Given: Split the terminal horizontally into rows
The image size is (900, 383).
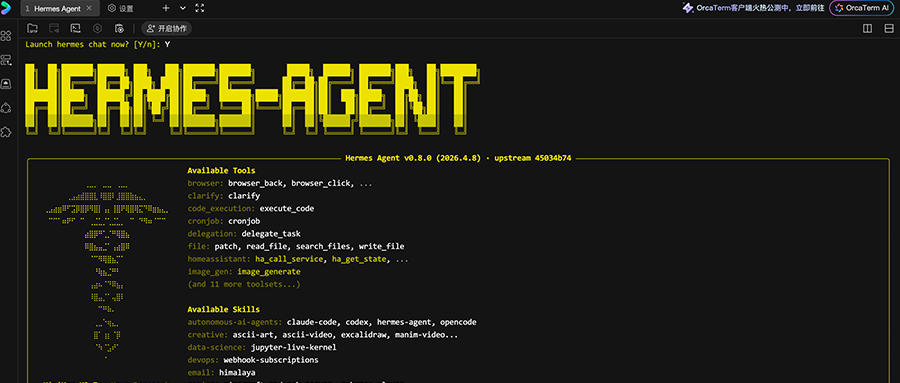Looking at the screenshot, I should pos(889,28).
